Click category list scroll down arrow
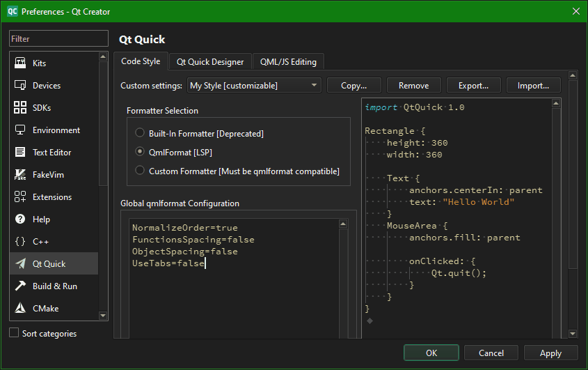The height and width of the screenshot is (370, 588). point(103,316)
